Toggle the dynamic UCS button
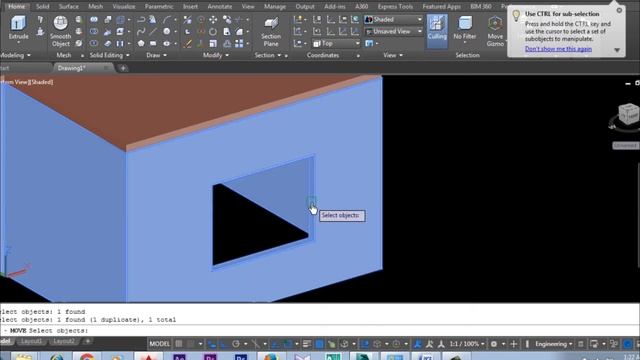Viewport: 640px width, 360px height. tap(364, 344)
